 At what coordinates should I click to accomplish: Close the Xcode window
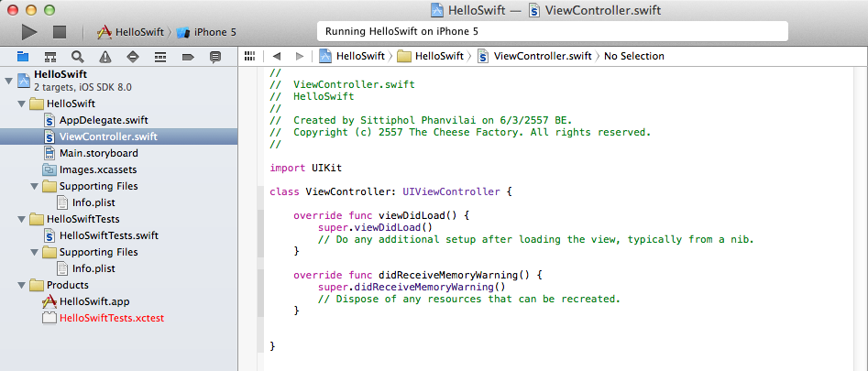coord(12,9)
